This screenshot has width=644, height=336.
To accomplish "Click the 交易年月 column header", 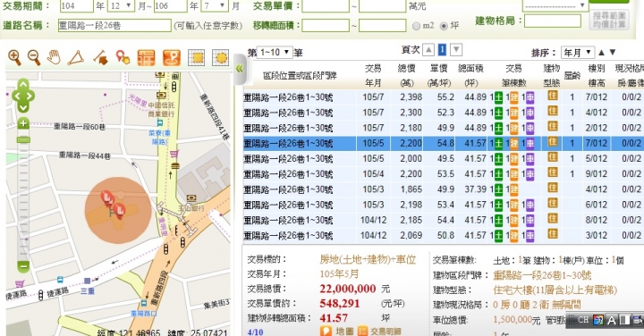I will [373, 75].
